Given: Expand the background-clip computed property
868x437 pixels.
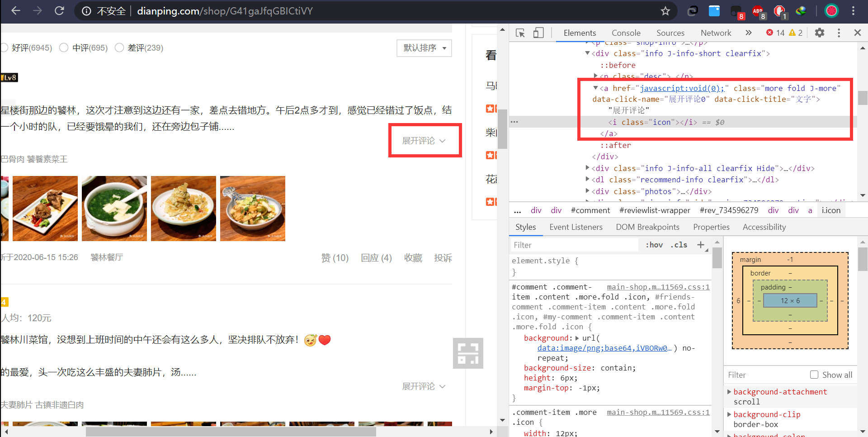Looking at the screenshot, I should [729, 414].
